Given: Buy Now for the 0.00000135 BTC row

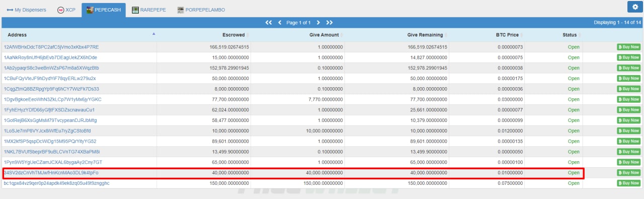Looking at the screenshot, I should click(629, 141).
